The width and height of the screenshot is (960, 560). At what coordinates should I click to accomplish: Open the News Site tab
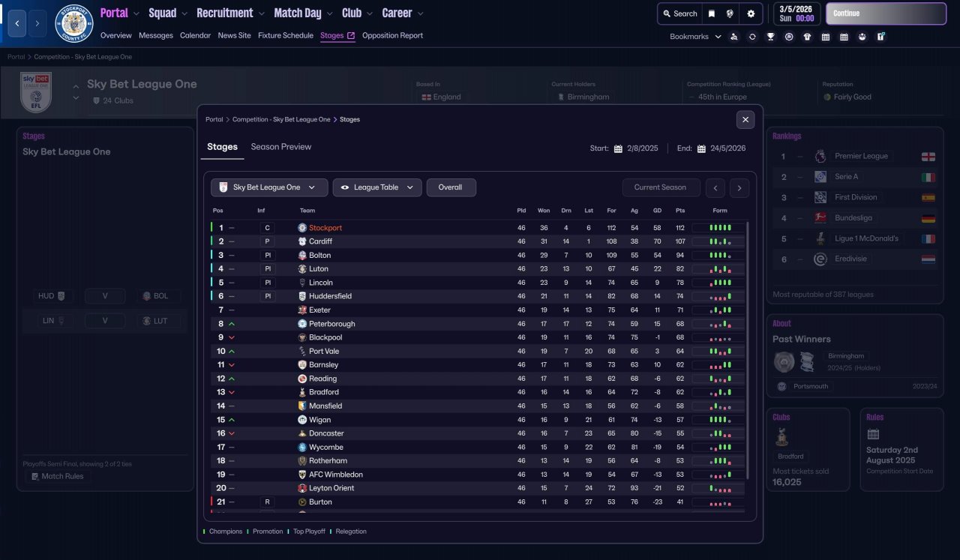click(235, 35)
